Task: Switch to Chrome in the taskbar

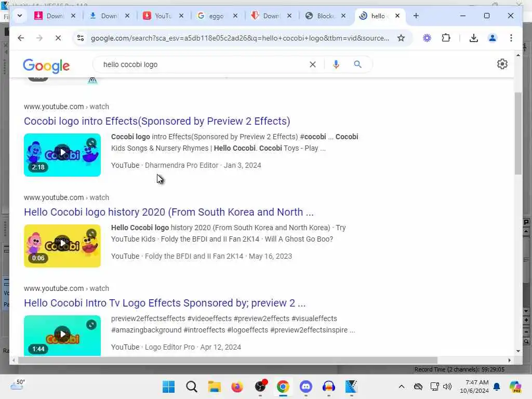Action: point(283,387)
